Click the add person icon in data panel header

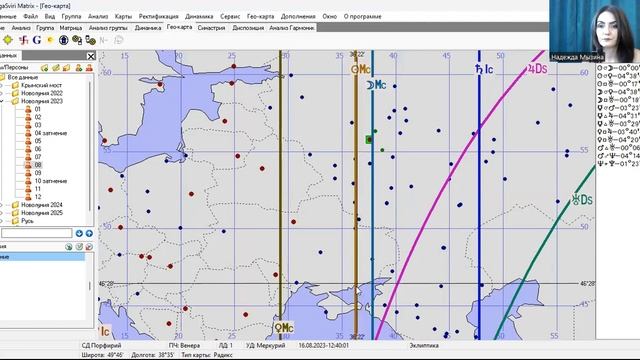(79, 67)
